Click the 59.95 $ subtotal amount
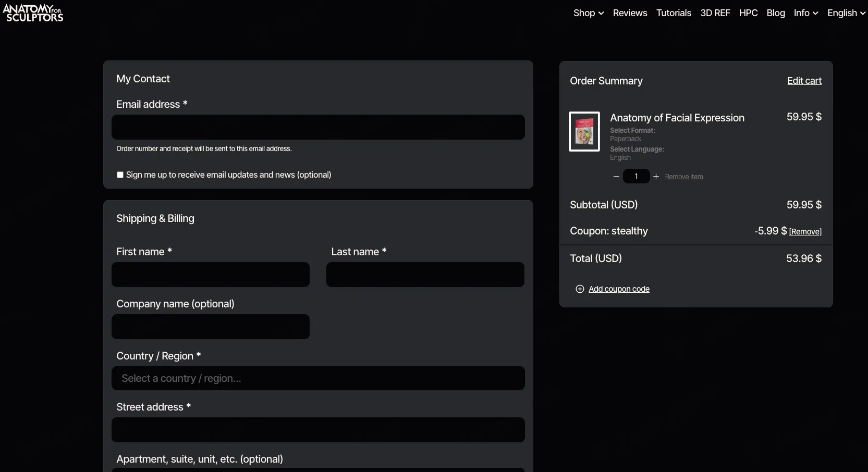This screenshot has height=472, width=868. click(x=804, y=205)
